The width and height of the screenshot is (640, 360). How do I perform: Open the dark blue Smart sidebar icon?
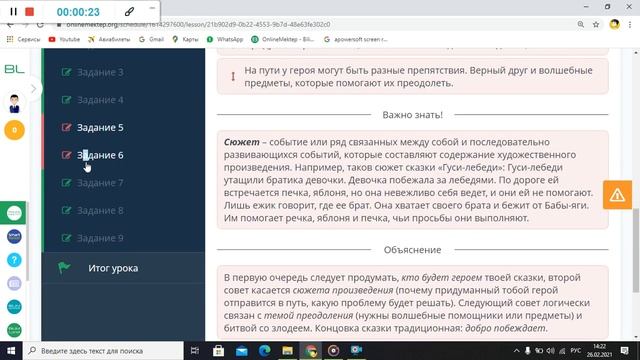(14, 236)
